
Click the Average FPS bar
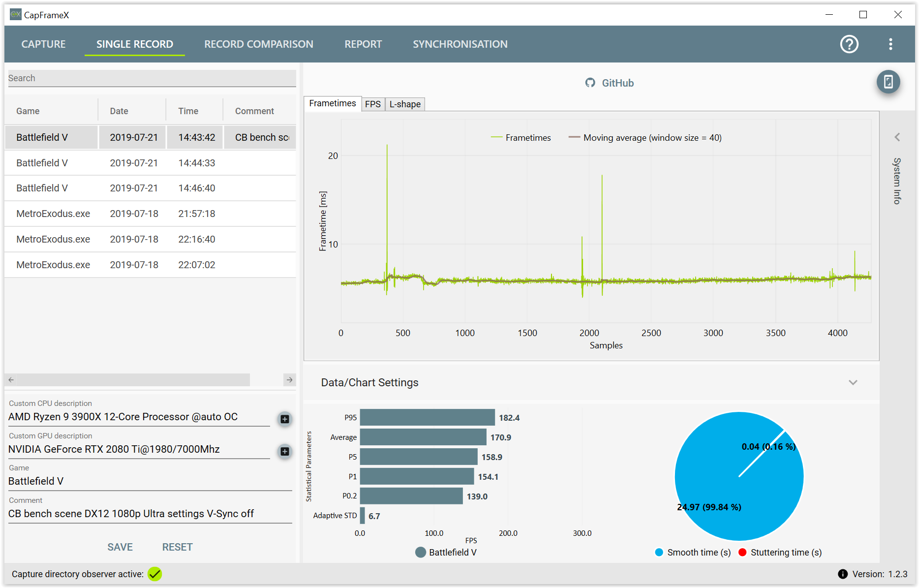click(423, 437)
